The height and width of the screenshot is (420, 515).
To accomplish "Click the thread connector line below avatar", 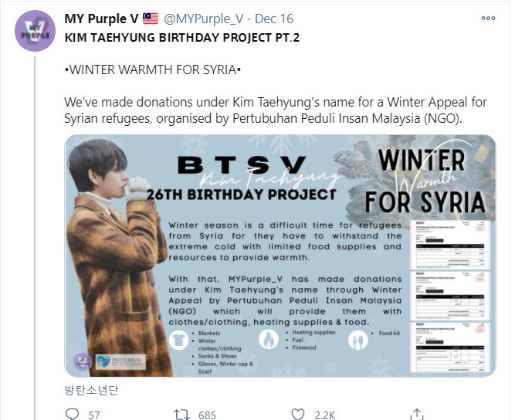I will (x=35, y=238).
